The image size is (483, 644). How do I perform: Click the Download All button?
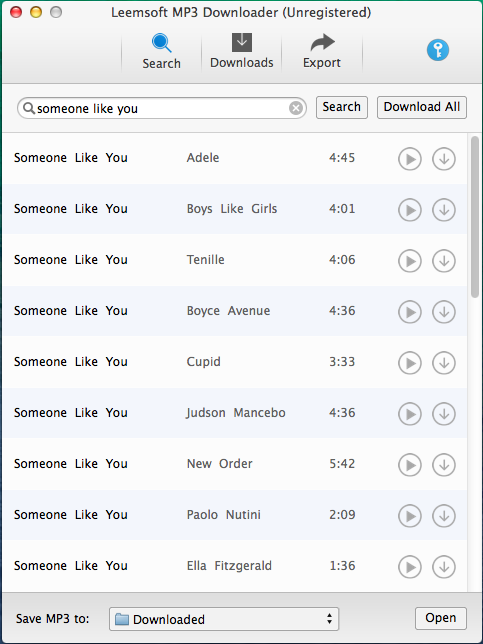(x=422, y=107)
